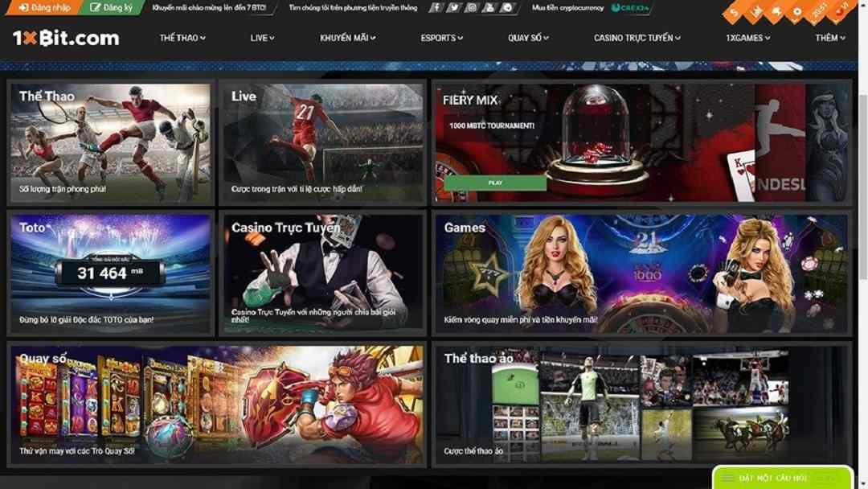868x489 pixels.
Task: Click the pencil icon beside Đăng ký
Action: click(x=95, y=8)
